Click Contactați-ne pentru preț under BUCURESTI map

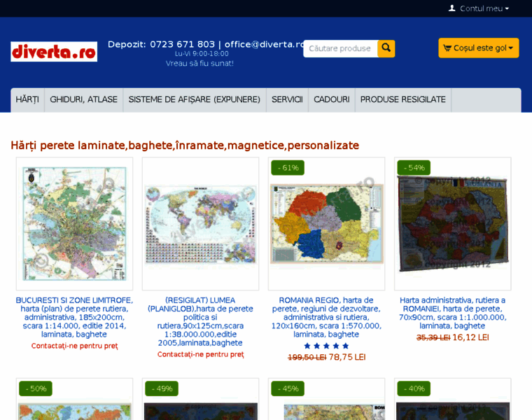pyautogui.click(x=74, y=346)
